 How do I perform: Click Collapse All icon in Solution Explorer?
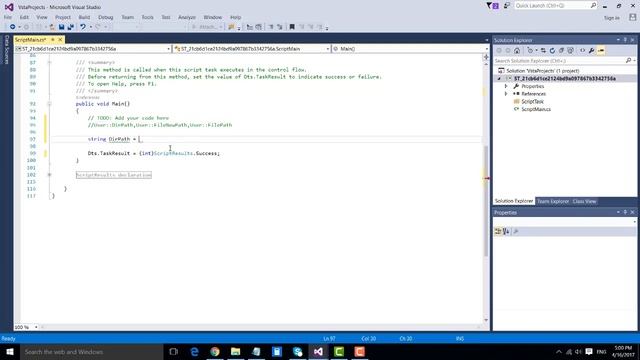(x=561, y=51)
